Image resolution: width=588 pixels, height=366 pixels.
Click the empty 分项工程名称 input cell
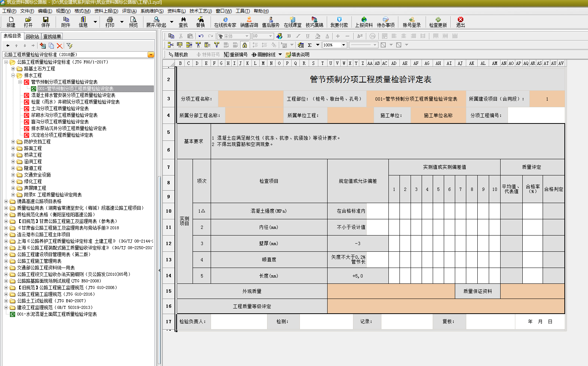point(250,99)
